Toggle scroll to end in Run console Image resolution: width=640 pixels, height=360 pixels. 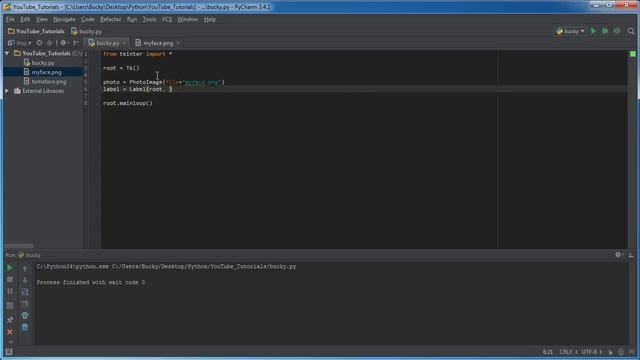point(25,304)
